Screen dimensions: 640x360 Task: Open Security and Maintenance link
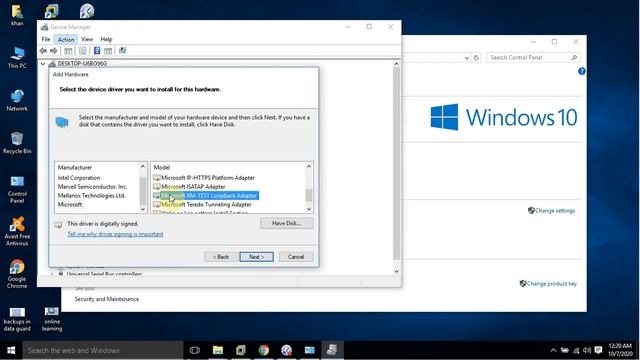[x=107, y=299]
